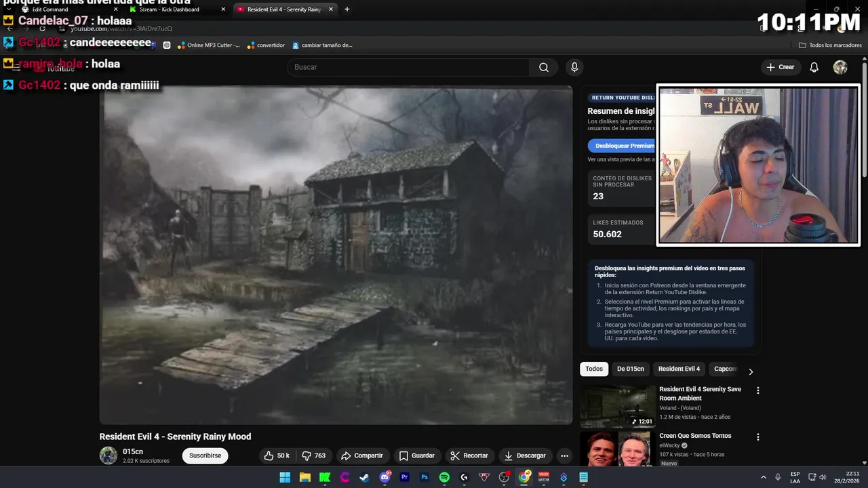Click Desbloquear Premium button
Viewport: 868px width, 488px height.
click(622, 146)
